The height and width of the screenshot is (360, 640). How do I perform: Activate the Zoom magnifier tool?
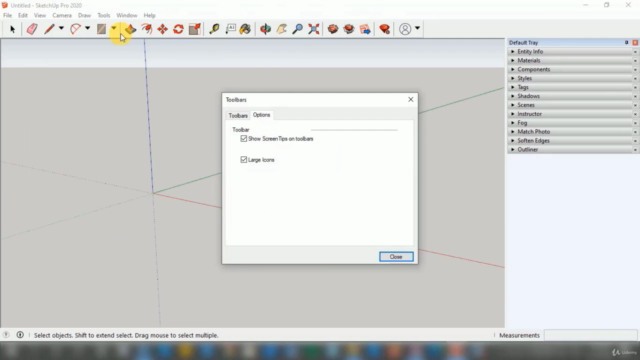(298, 29)
